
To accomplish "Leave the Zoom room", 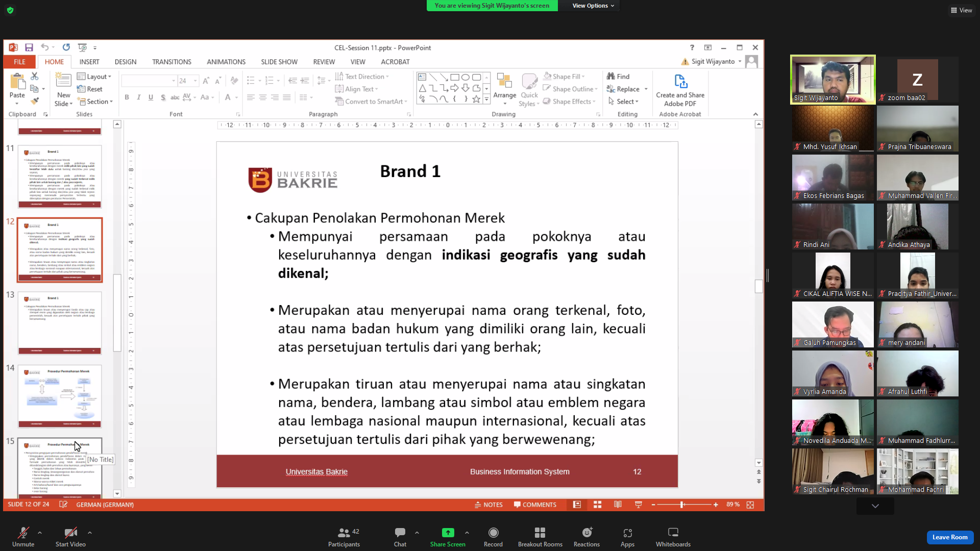I will coord(950,537).
